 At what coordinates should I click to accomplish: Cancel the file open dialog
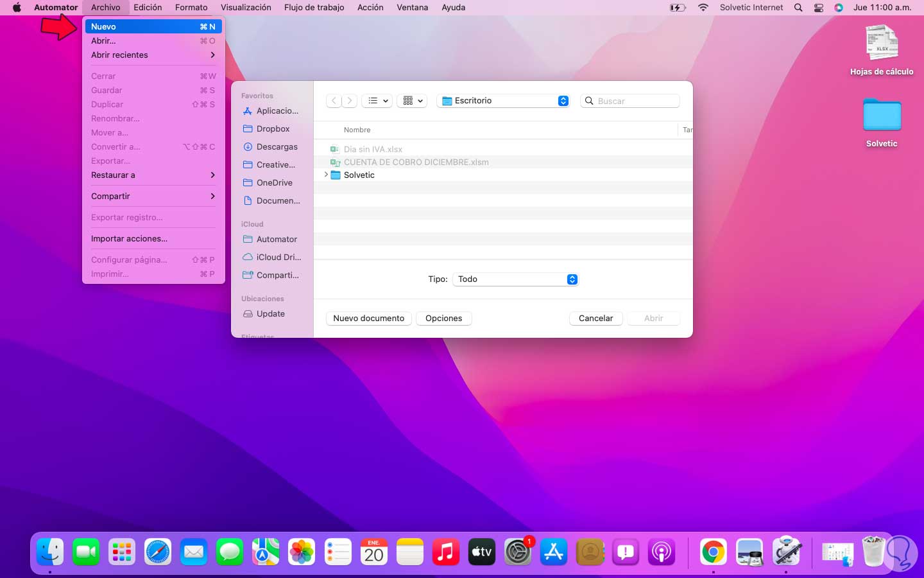point(595,319)
